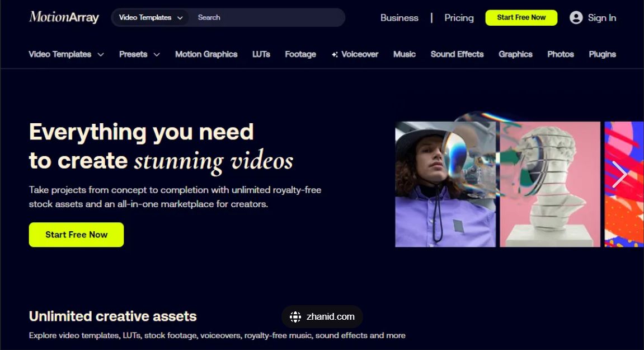
Task: Click the globe icon next to zhanid.com
Action: (x=295, y=317)
